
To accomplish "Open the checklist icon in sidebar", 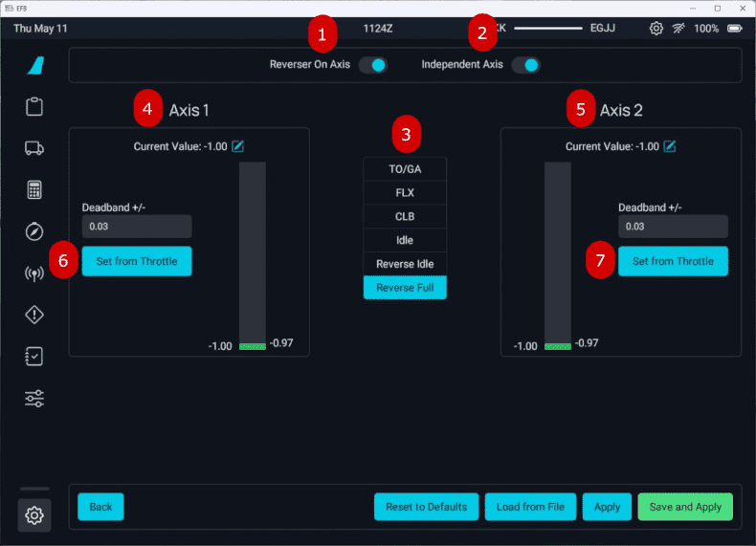I will [x=34, y=357].
